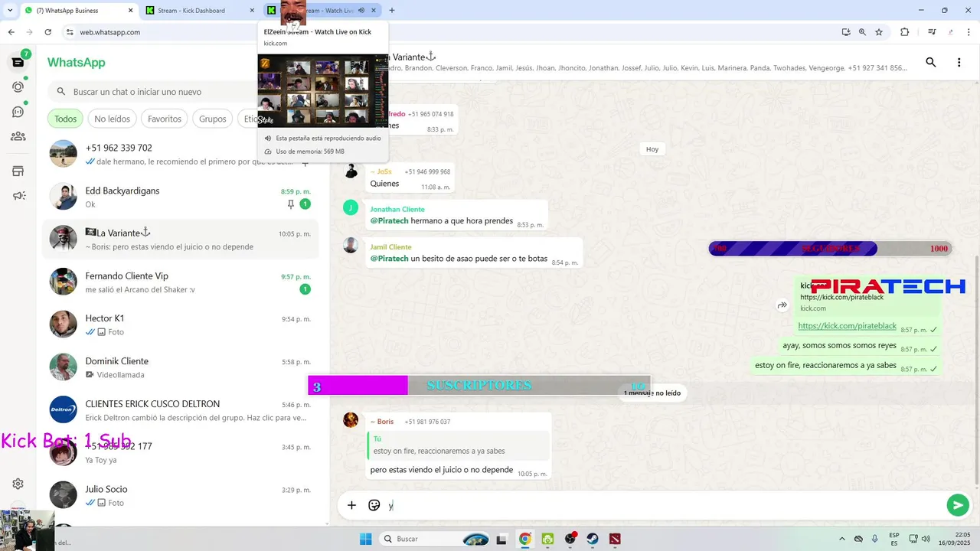Search within the La Variante chat
The image size is (980, 551).
(x=931, y=62)
